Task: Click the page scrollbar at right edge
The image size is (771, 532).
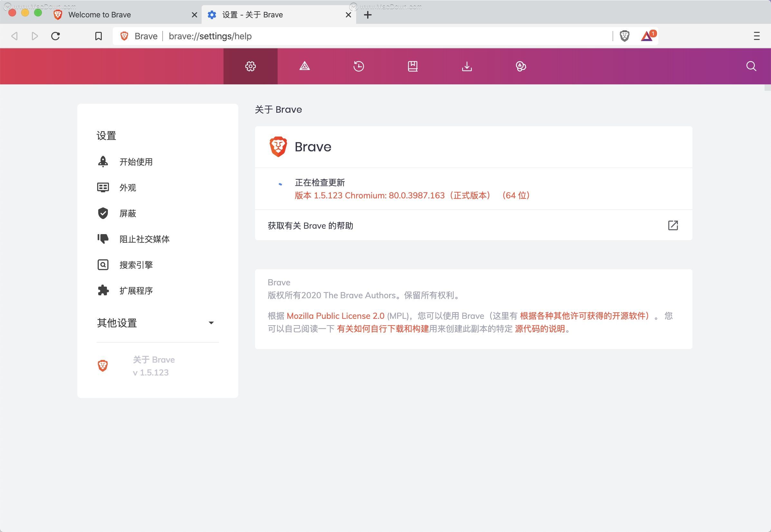Action: (768, 88)
